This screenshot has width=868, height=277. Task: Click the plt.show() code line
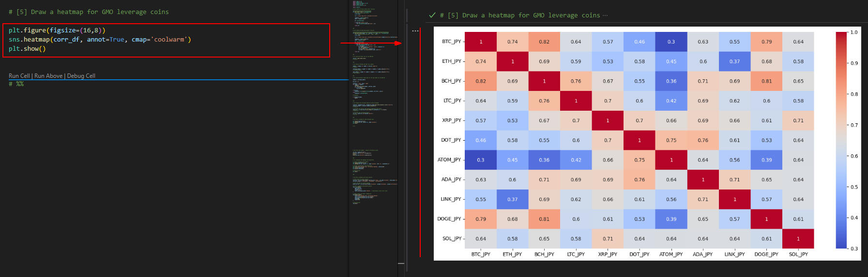[27, 48]
